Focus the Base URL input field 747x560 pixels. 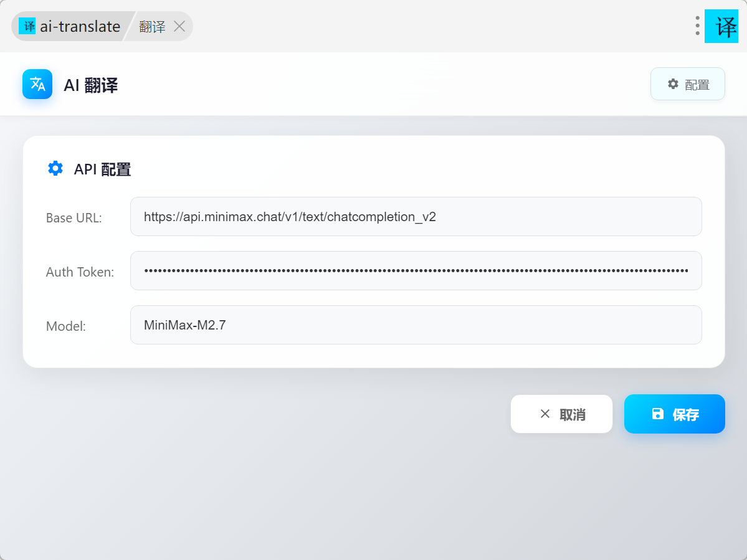(x=416, y=217)
